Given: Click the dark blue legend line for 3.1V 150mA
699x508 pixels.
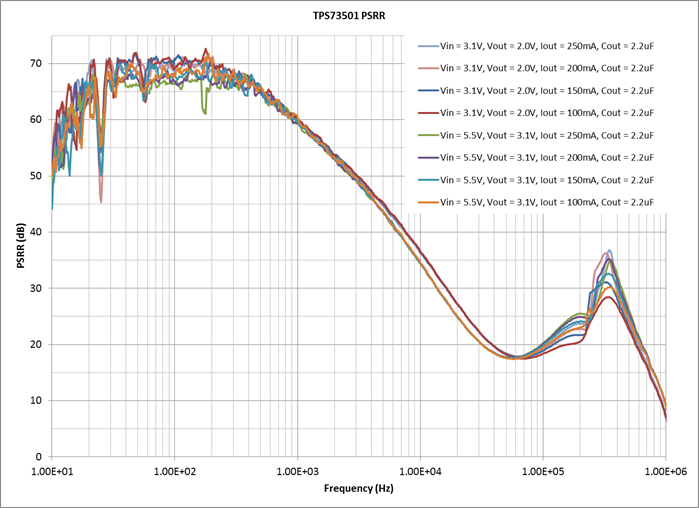Looking at the screenshot, I should click(428, 90).
